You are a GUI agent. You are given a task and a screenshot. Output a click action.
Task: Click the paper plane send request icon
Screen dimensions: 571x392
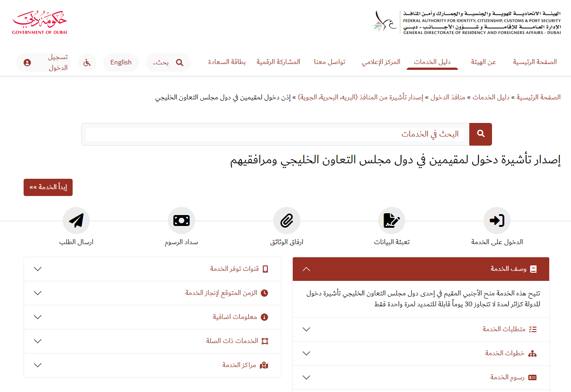point(76,220)
